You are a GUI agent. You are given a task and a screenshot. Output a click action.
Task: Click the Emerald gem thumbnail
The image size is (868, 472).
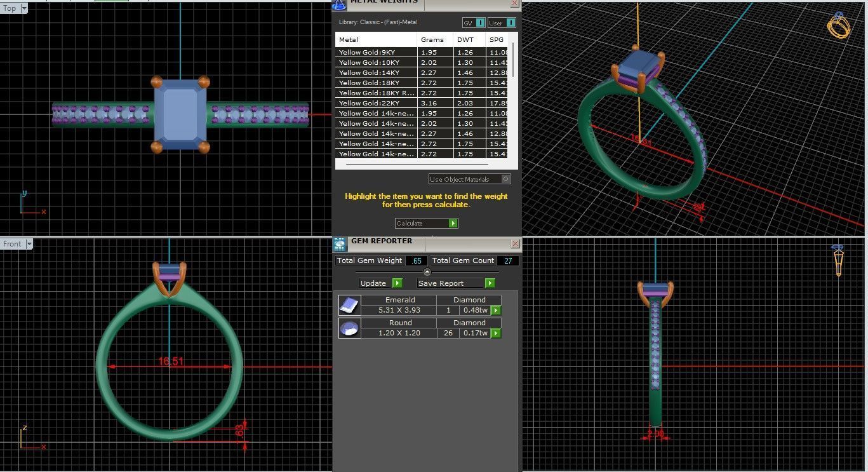(x=349, y=305)
